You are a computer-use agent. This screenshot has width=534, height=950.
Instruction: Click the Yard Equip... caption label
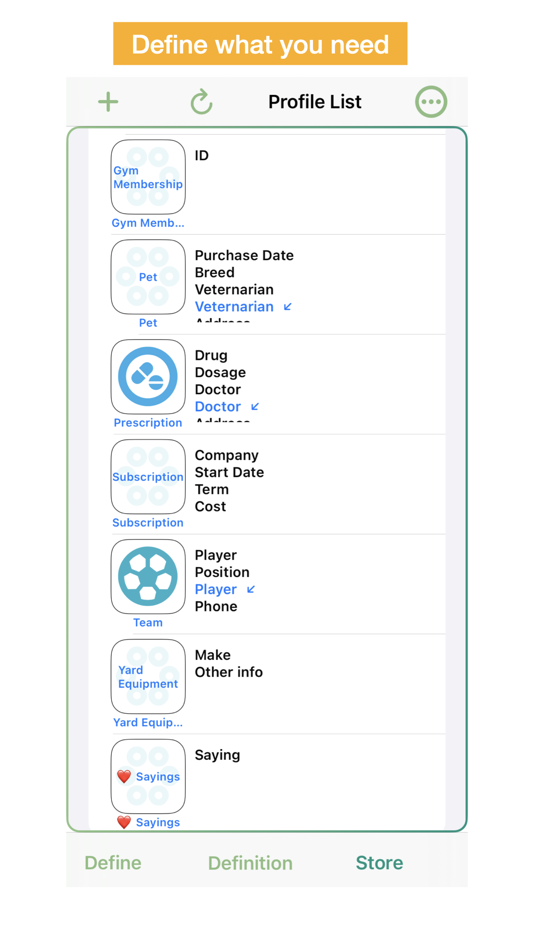[148, 723]
